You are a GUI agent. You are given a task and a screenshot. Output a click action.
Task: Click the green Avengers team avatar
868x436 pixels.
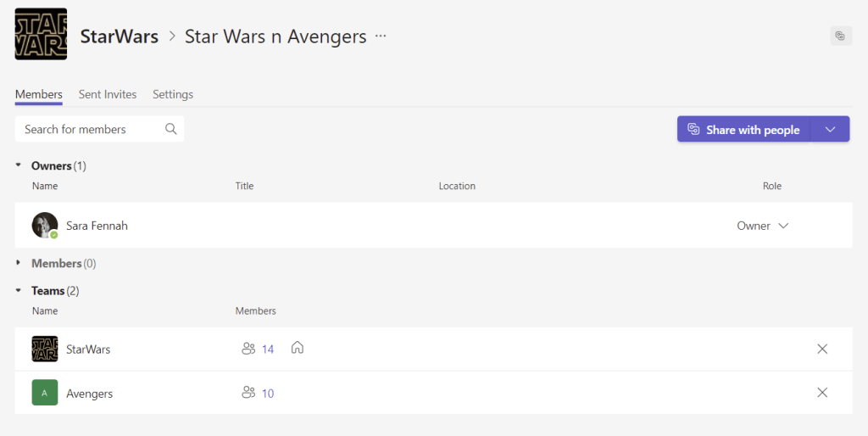(x=45, y=393)
